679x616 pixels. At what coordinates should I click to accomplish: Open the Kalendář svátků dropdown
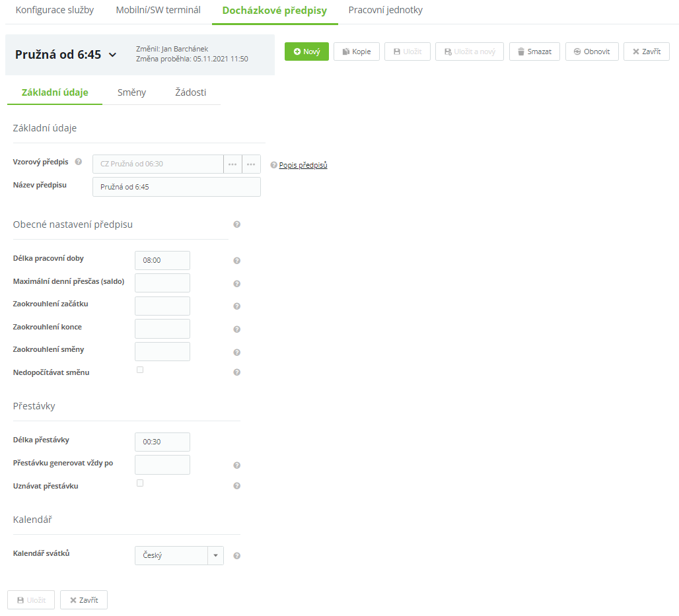pos(215,556)
